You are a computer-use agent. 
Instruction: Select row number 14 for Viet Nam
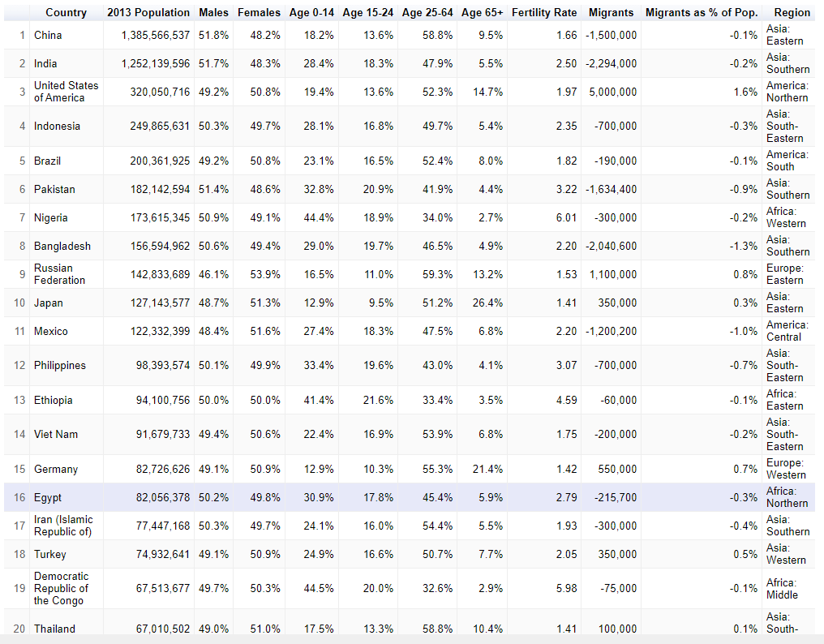pos(19,434)
